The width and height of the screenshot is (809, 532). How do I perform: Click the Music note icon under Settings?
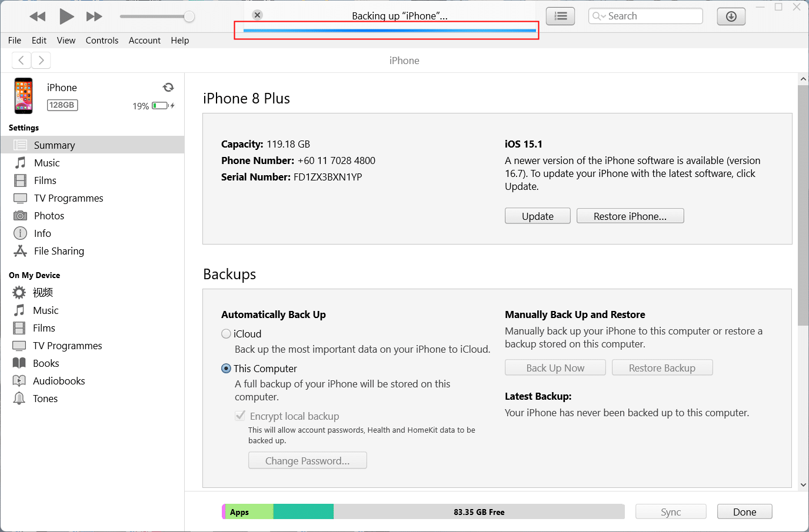point(20,162)
